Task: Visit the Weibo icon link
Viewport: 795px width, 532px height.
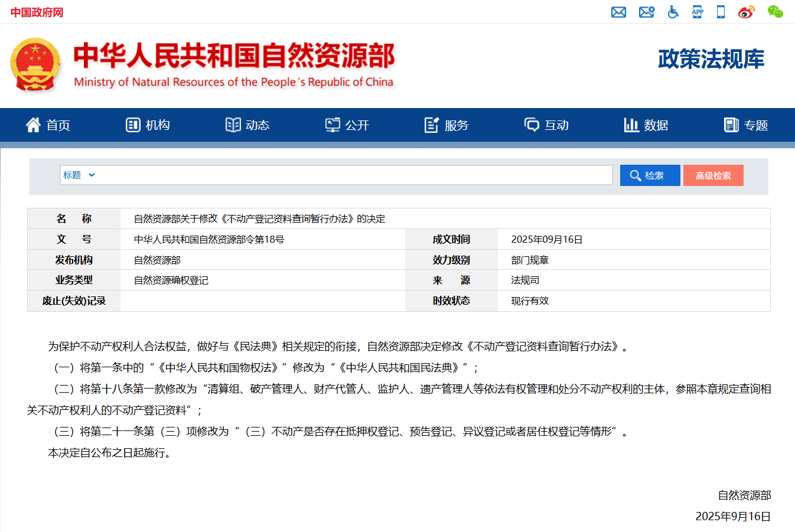Action: (747, 12)
